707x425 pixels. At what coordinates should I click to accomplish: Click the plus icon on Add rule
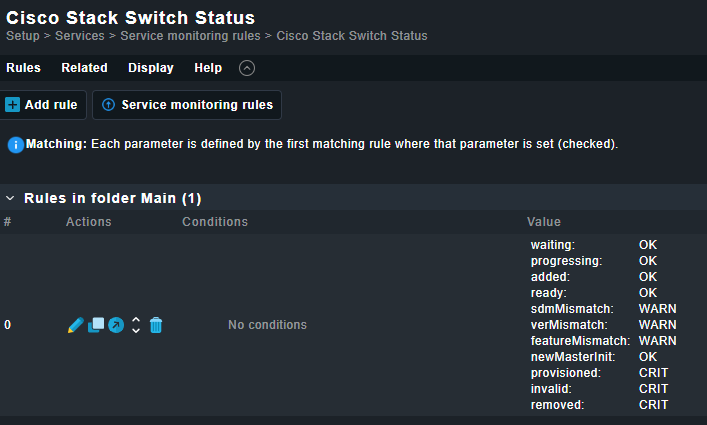point(12,105)
